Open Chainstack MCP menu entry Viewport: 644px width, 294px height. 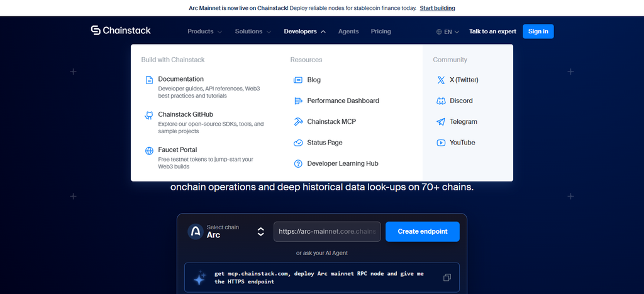click(331, 121)
